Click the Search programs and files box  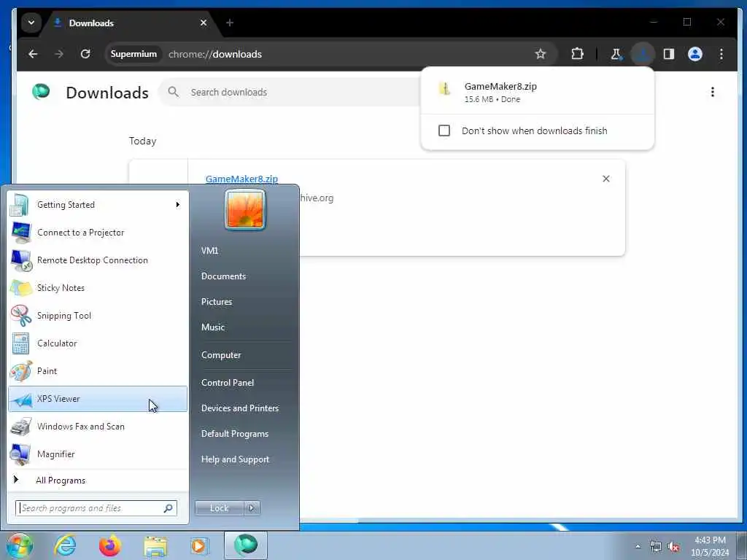click(x=96, y=508)
